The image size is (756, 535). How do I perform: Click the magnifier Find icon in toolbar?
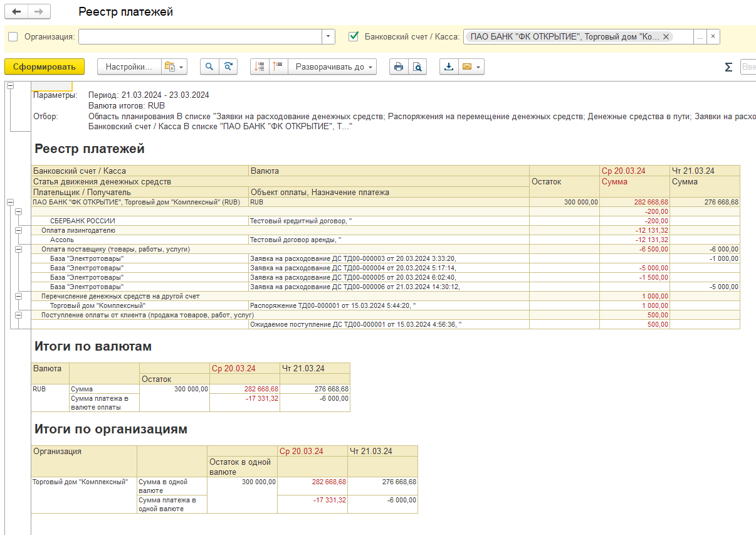[x=209, y=66]
